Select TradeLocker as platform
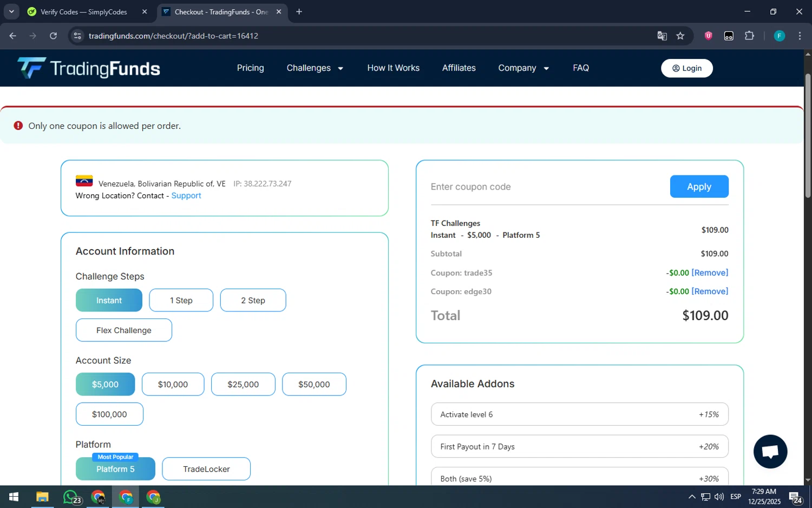 coord(206,468)
